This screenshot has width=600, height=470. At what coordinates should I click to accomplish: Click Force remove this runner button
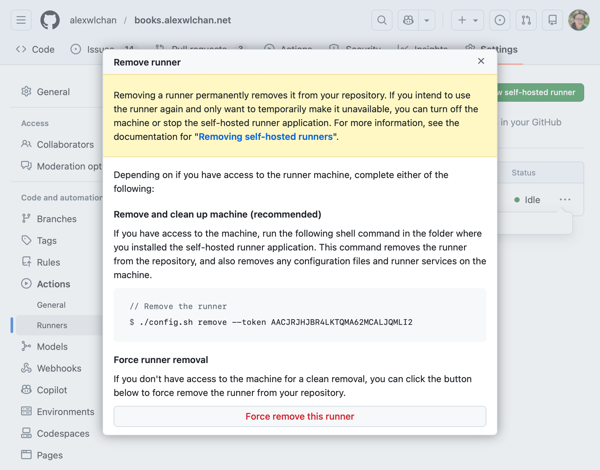pos(300,416)
